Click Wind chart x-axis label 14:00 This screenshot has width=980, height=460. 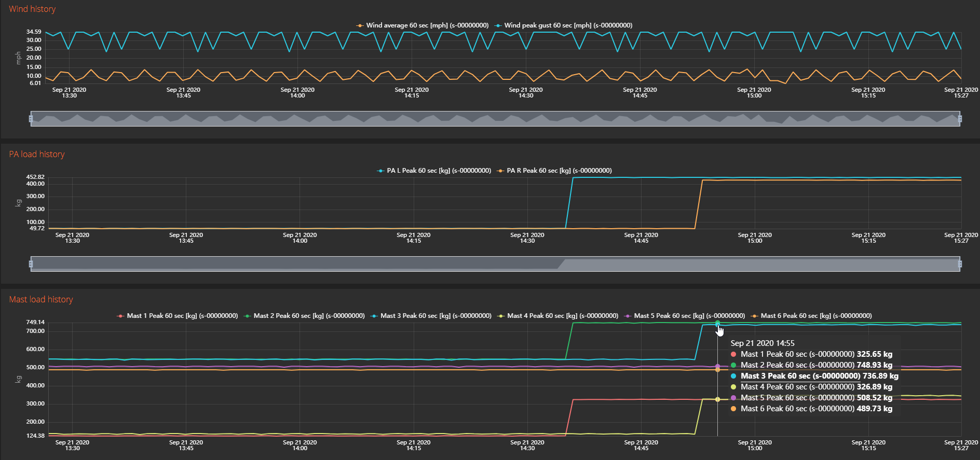point(297,93)
